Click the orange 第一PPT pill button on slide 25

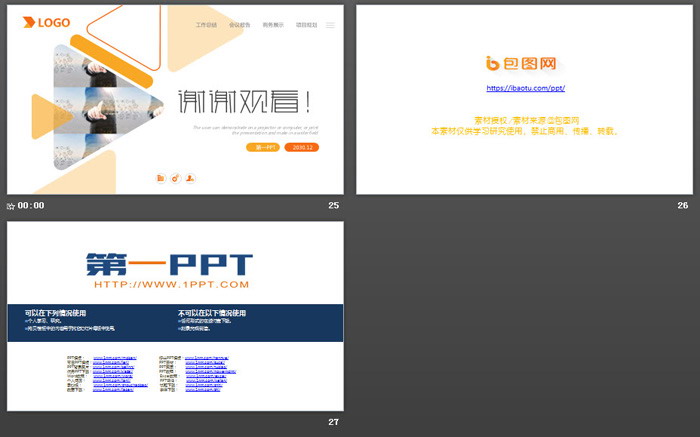pos(263,147)
